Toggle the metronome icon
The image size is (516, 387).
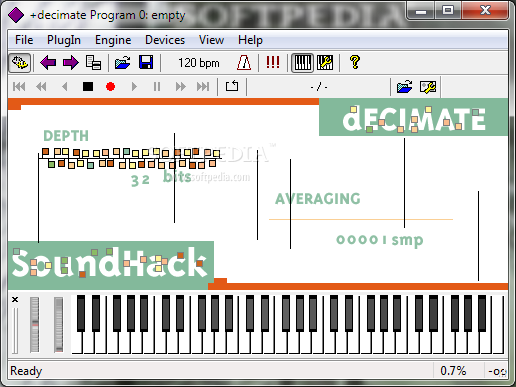coord(244,63)
